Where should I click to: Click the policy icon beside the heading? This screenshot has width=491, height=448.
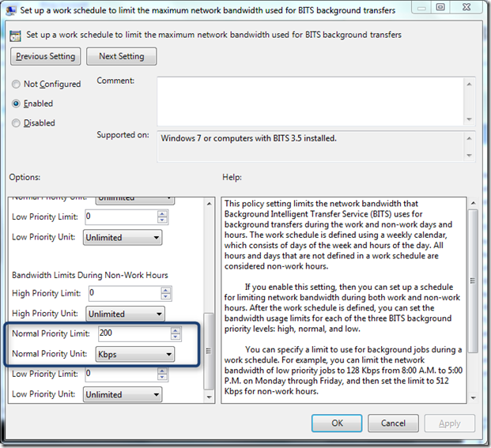click(15, 36)
